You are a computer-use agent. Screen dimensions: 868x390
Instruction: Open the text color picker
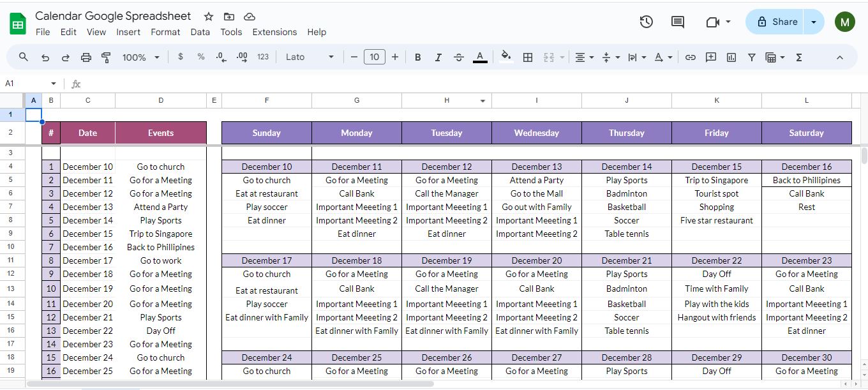[x=480, y=57]
